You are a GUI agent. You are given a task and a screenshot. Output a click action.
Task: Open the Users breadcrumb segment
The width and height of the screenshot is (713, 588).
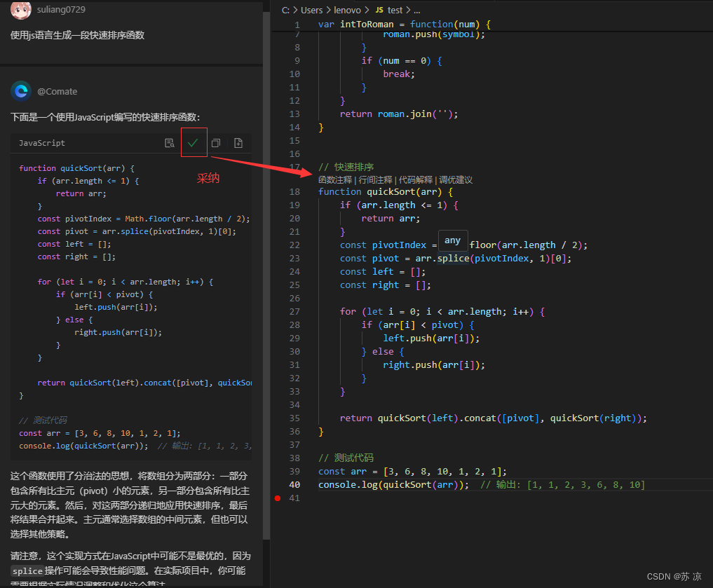click(x=311, y=10)
